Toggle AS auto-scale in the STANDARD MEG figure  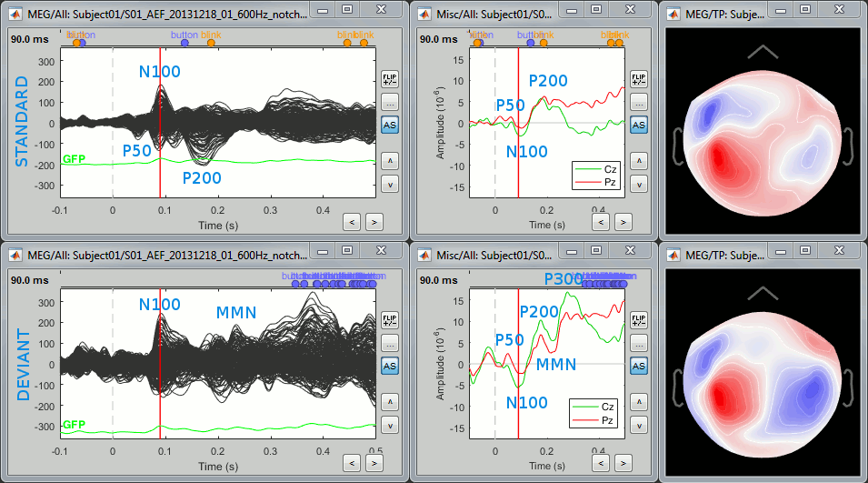click(389, 125)
